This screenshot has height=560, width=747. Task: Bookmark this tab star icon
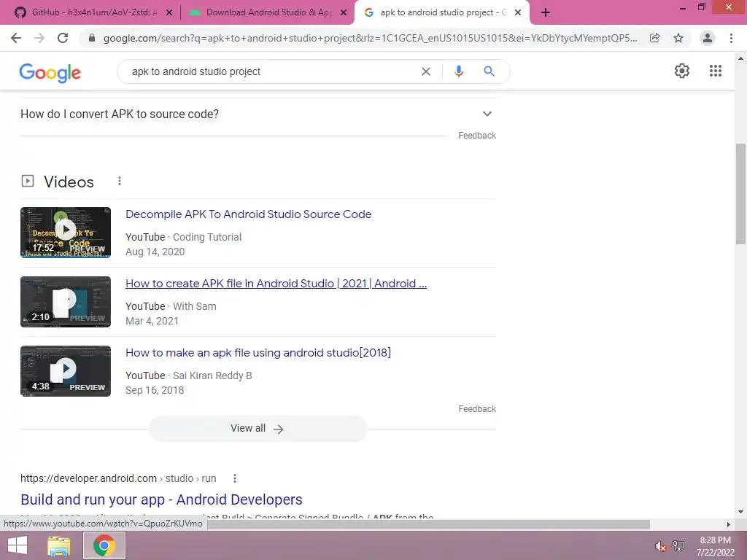[x=678, y=38]
